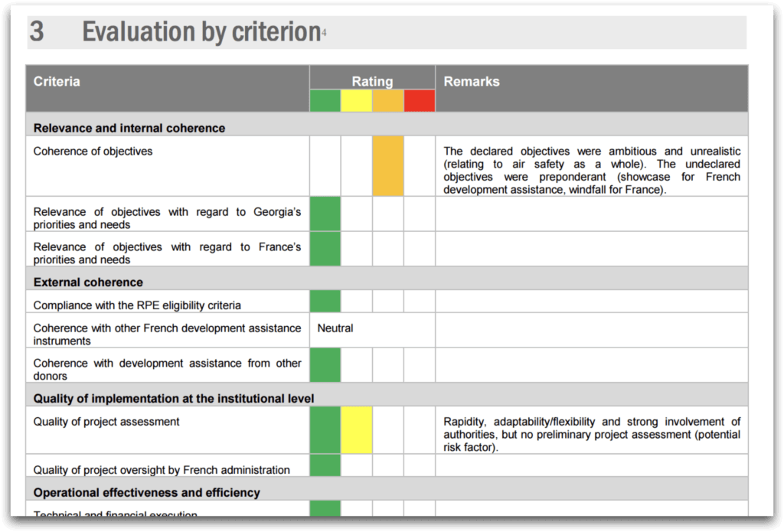784x532 pixels.
Task: Click green cell for other donors coherence
Action: coord(325,365)
